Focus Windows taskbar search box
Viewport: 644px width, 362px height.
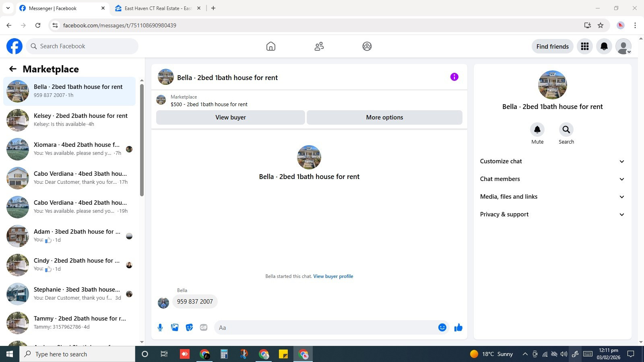[77, 354]
